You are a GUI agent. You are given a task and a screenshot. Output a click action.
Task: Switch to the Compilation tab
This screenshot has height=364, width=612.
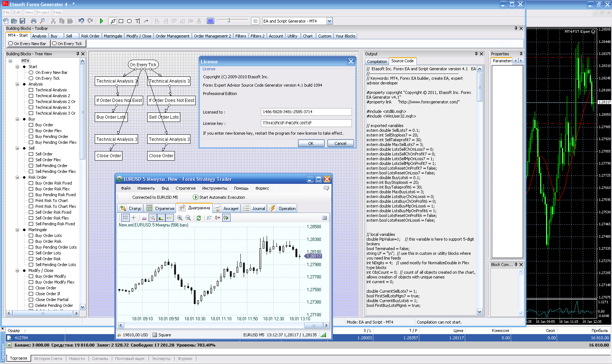click(377, 62)
